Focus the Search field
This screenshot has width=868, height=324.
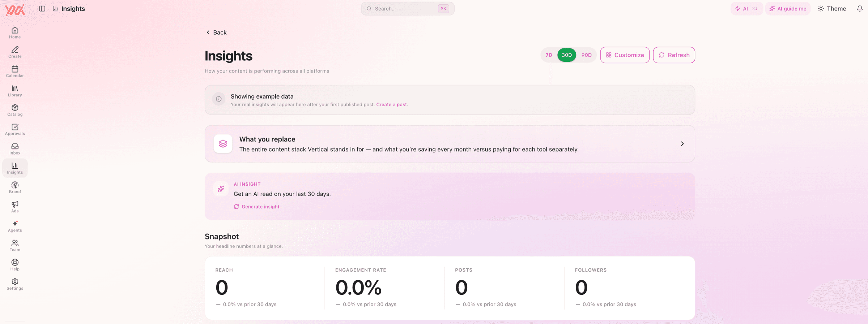(408, 9)
